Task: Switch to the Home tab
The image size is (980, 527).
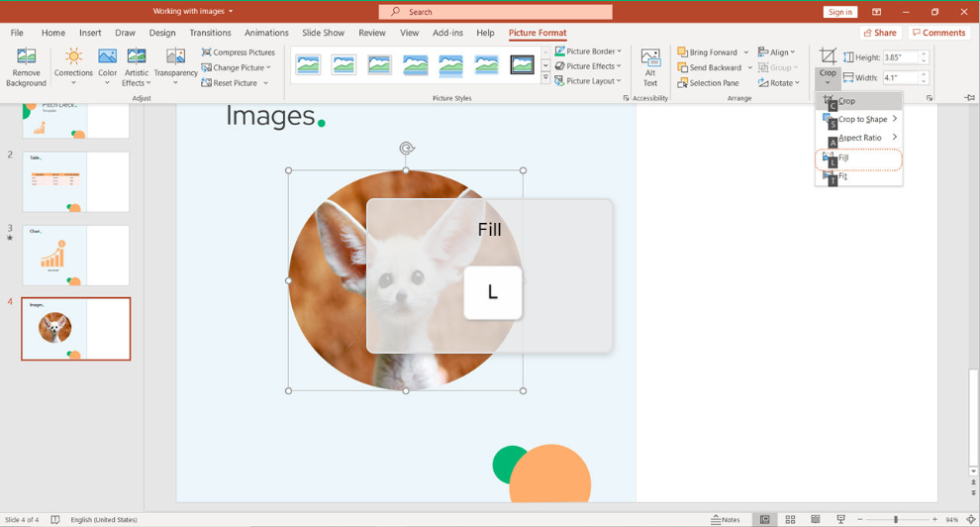Action: pos(53,33)
